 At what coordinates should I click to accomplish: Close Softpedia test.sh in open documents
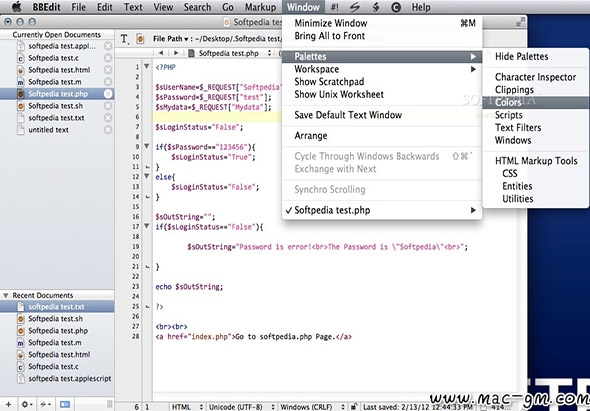[108, 106]
